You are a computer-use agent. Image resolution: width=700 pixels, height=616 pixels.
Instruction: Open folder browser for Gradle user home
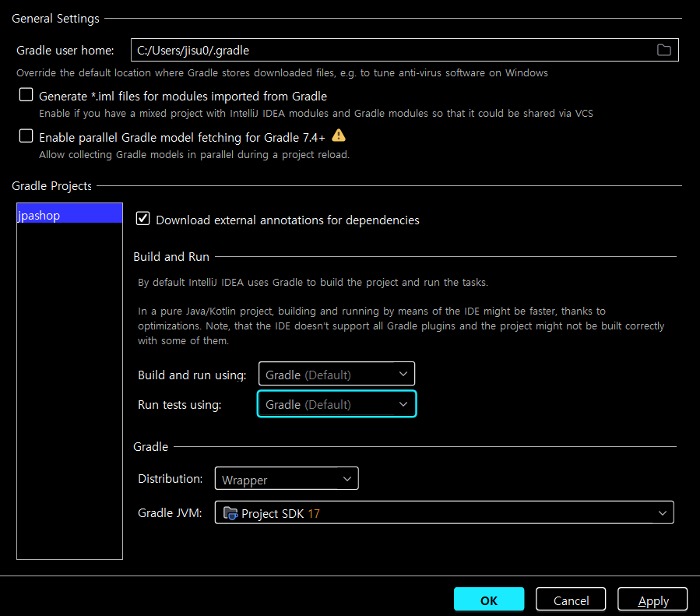[664, 50]
